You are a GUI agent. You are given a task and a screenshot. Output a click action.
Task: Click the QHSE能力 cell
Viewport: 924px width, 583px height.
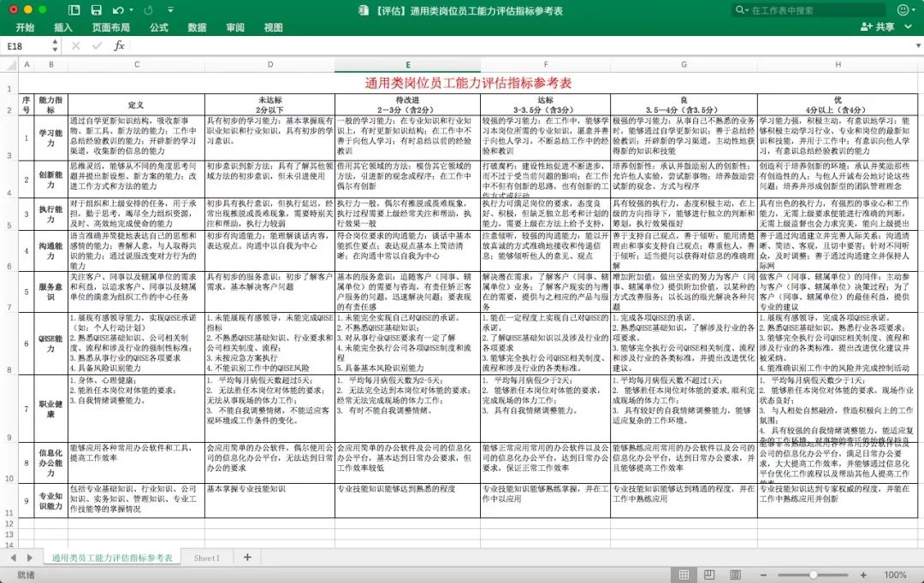click(x=50, y=344)
